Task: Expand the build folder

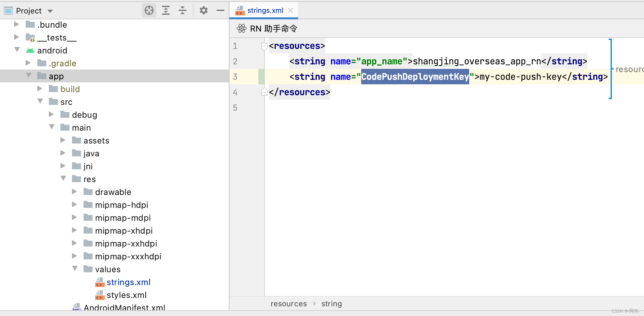Action: [x=40, y=89]
